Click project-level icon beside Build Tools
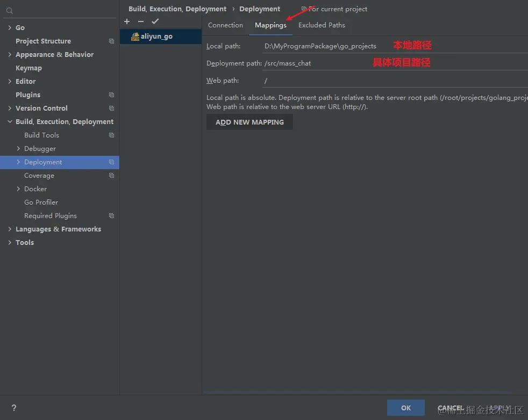The height and width of the screenshot is (420, 528). pos(111,135)
